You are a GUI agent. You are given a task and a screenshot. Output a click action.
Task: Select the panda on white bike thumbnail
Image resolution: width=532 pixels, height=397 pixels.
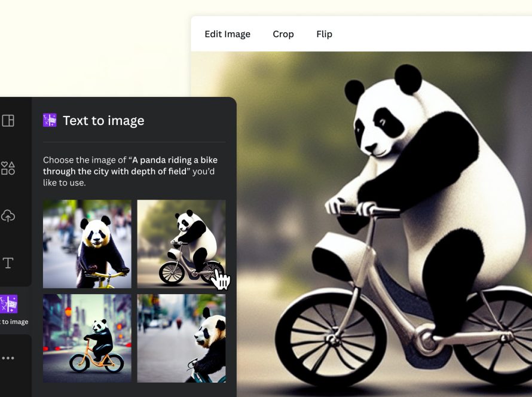pos(181,244)
